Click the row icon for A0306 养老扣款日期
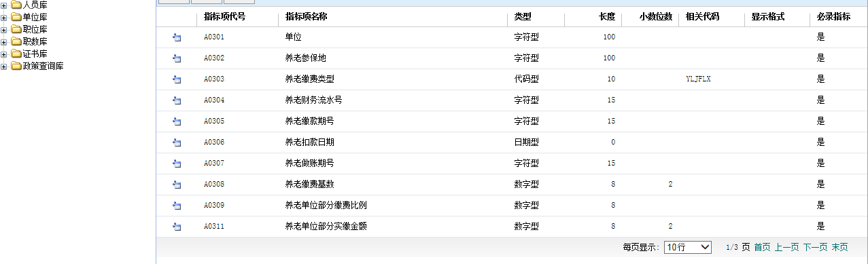868x264 pixels. click(x=177, y=143)
